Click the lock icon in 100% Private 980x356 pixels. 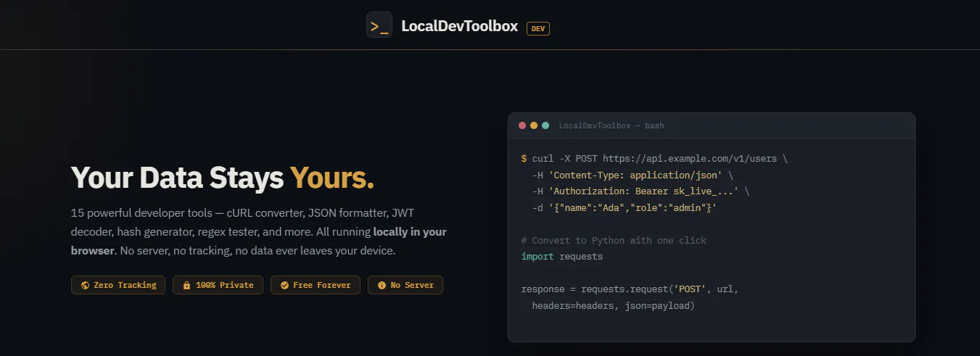point(187,285)
